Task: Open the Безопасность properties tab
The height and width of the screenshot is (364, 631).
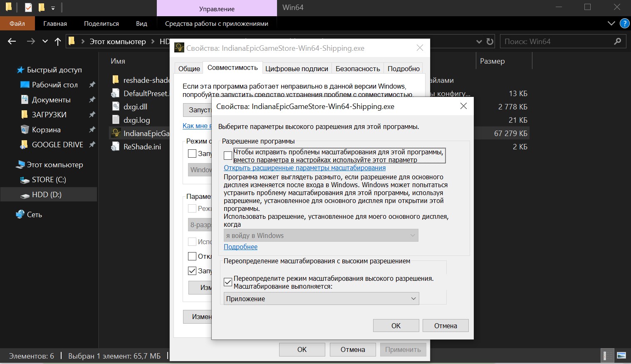Action: point(358,69)
